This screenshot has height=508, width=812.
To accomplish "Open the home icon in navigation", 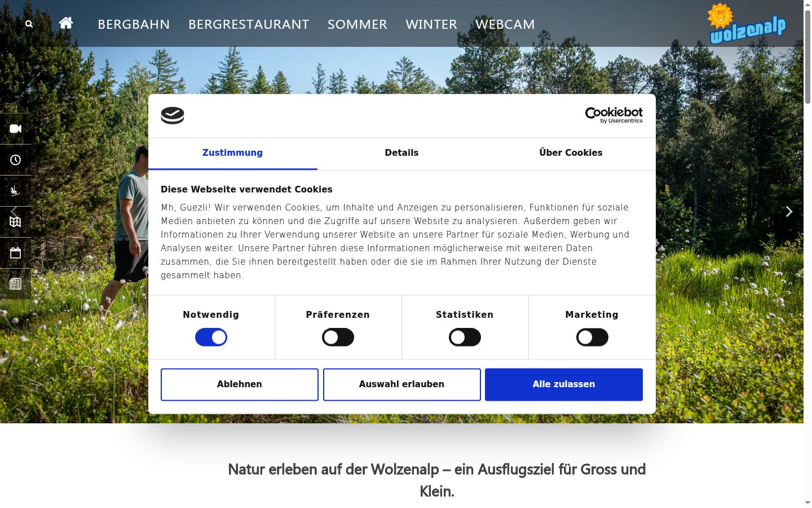I will pyautogui.click(x=66, y=23).
